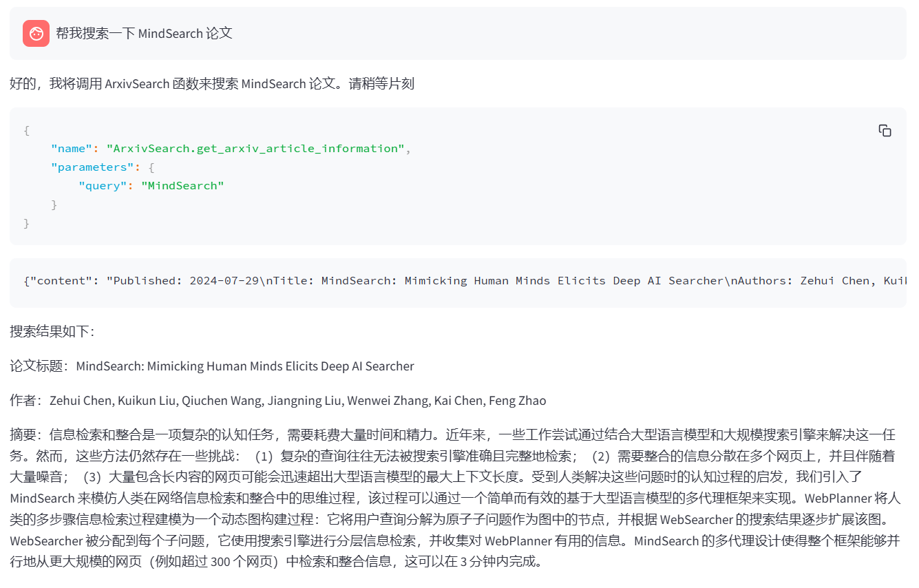Screen dimensions: 919x588
Task: Click author name 'Zehui Chen' in the authors line
Action: tap(82, 401)
